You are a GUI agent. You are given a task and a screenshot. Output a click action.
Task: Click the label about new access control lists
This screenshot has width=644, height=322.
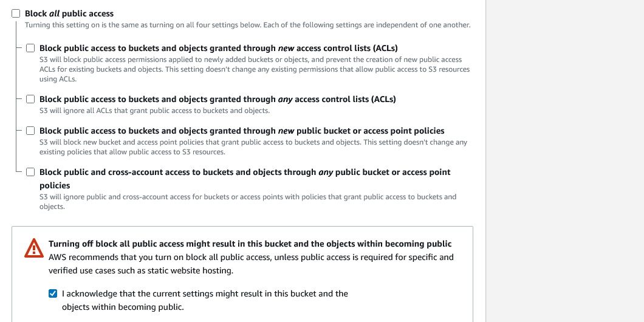click(x=218, y=48)
